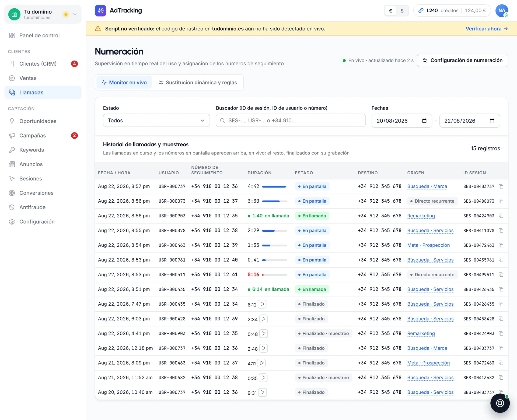Open Búsqueda · Marca origin in the 8:57 pm row
This screenshot has height=420, width=517.
pyautogui.click(x=427, y=186)
